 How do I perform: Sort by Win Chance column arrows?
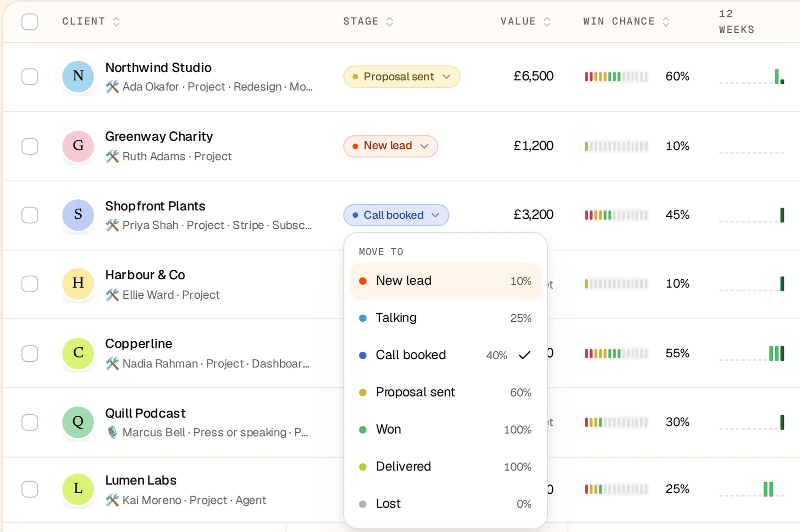coord(666,21)
